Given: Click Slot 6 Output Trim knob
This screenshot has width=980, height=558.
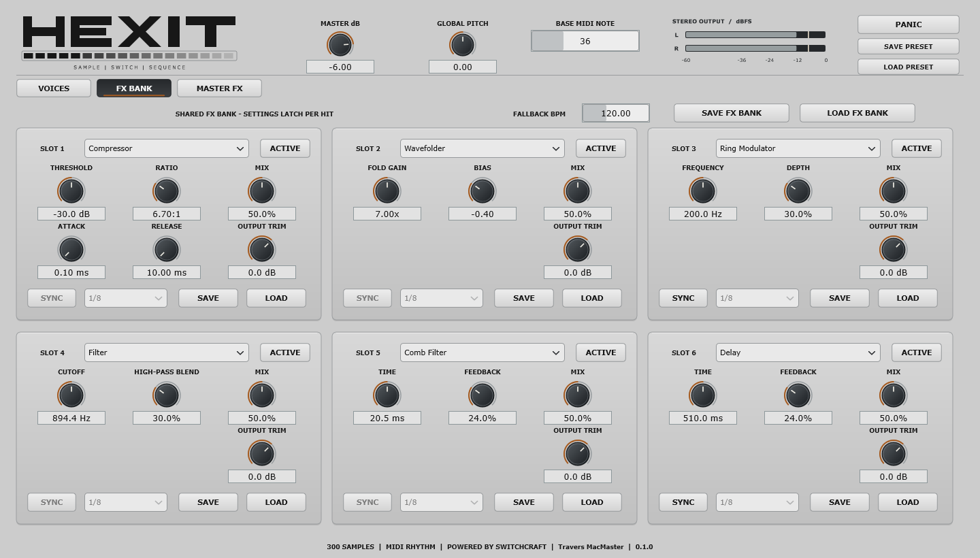Looking at the screenshot, I should (x=894, y=454).
